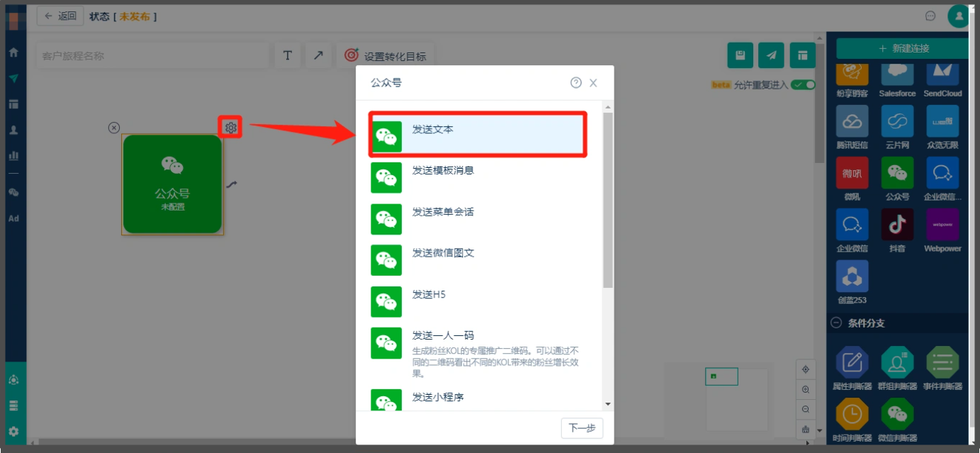Click the server stack icon in the sidebar bottom
The height and width of the screenshot is (453, 980).
13,406
